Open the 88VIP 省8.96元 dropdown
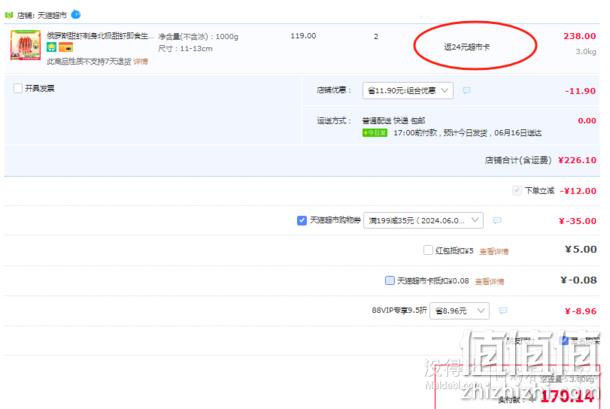This screenshot has height=409, width=610. (x=459, y=311)
